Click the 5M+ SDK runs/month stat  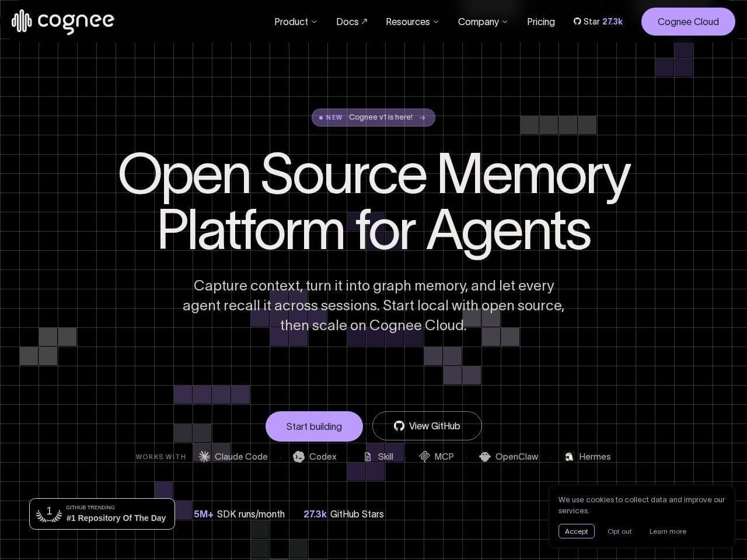(239, 514)
